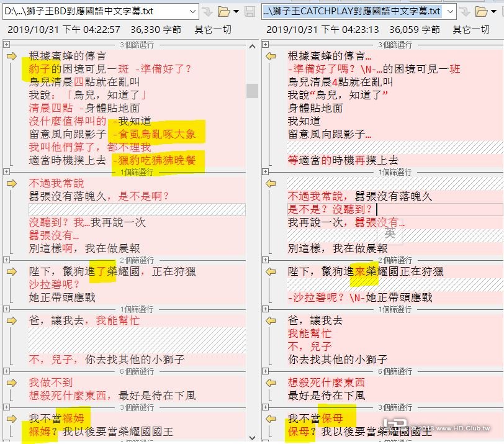Copy left 陛下，鬣狗進了榮耀國 section to right side

pyautogui.click(x=11, y=271)
